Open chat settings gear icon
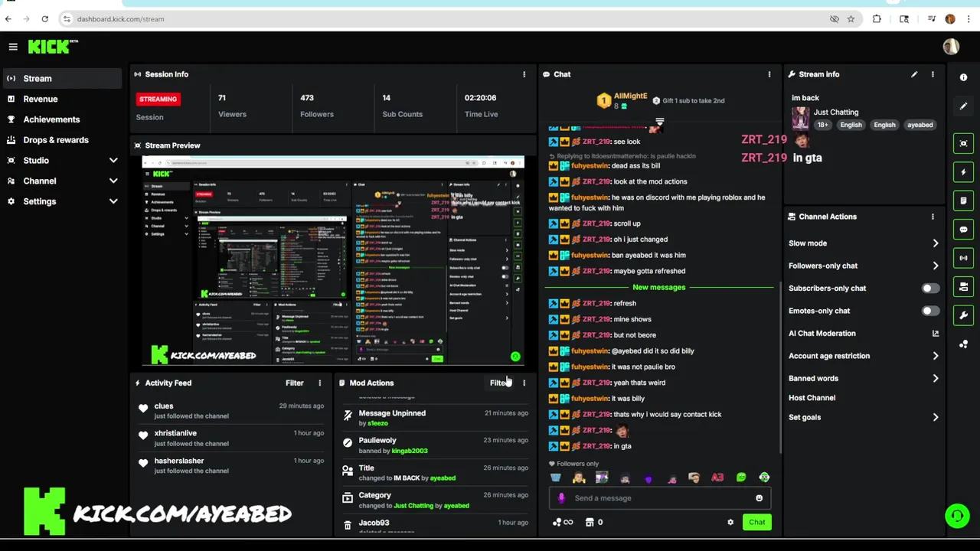Viewport: 980px width, 551px height. pos(730,523)
